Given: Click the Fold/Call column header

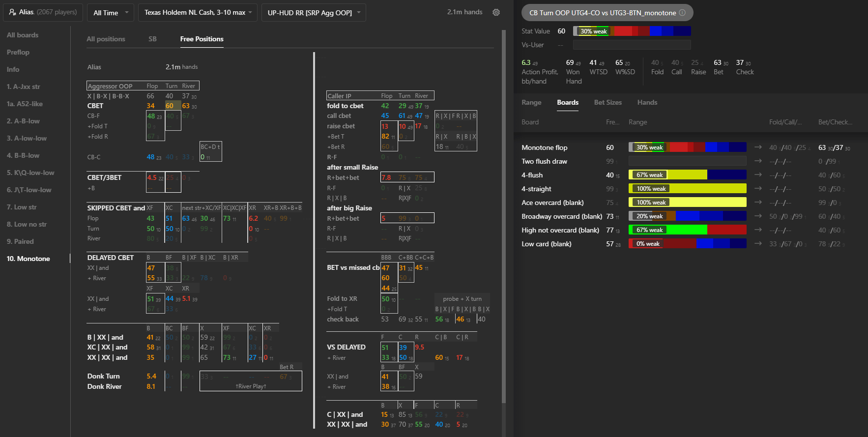Looking at the screenshot, I should 785,122.
